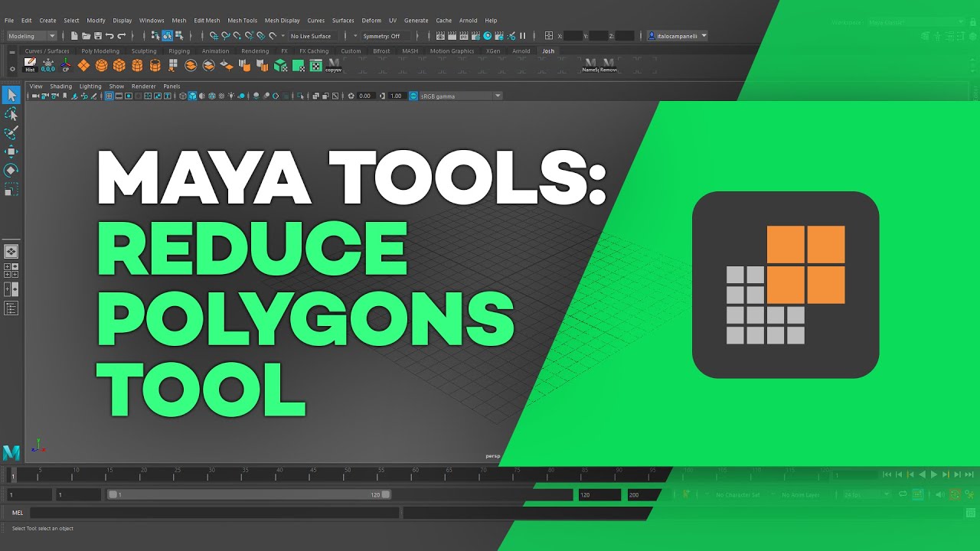The image size is (980, 551).
Task: Click the Open Scene folder icon
Action: (x=86, y=36)
